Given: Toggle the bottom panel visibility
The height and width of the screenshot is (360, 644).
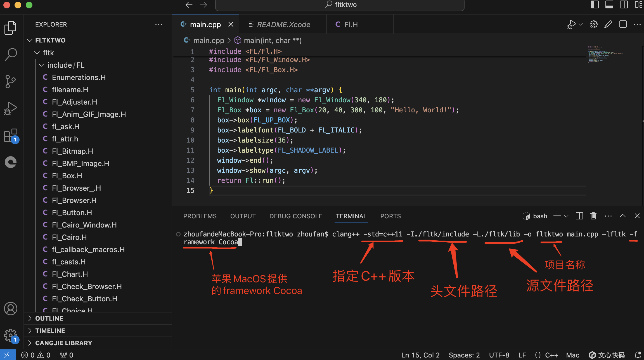Looking at the screenshot, I should (609, 4).
